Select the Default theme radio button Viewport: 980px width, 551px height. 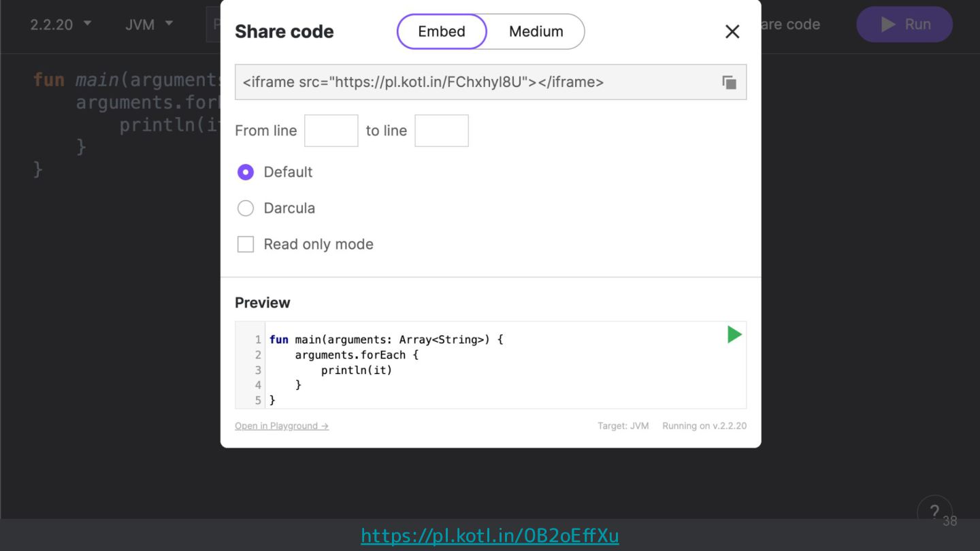(x=246, y=172)
